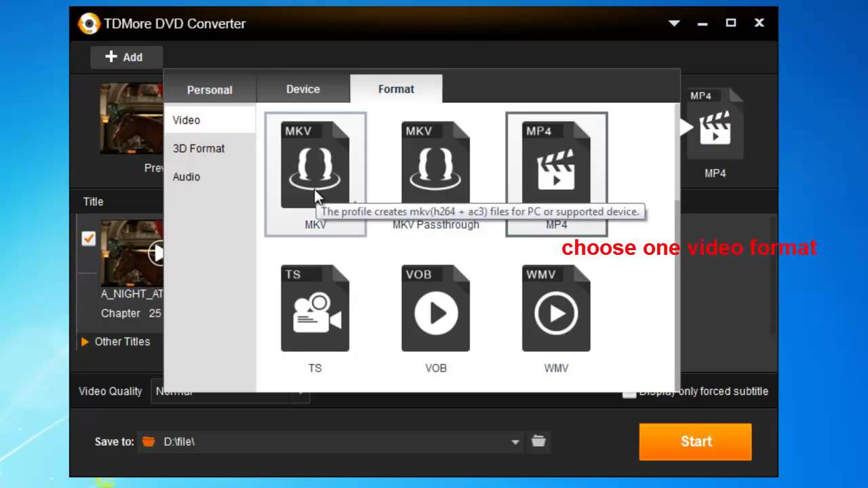This screenshot has height=488, width=868.
Task: Toggle the Display only forced subtitle checkbox
Action: [x=629, y=392]
